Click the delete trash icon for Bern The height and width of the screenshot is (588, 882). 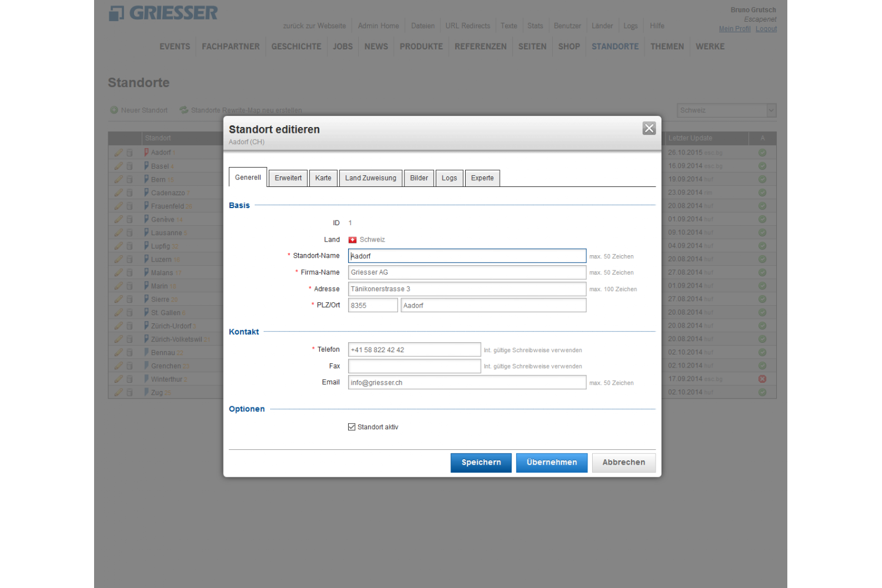click(x=129, y=179)
